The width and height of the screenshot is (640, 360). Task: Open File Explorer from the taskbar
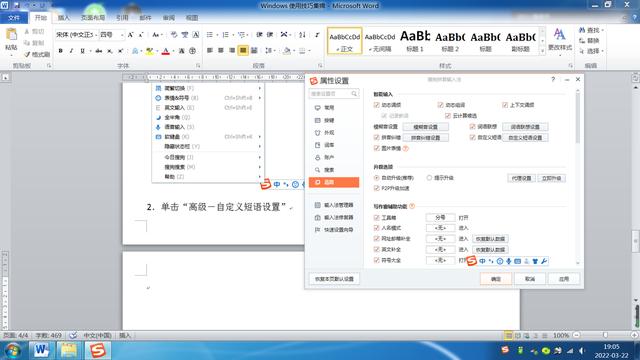point(69,350)
